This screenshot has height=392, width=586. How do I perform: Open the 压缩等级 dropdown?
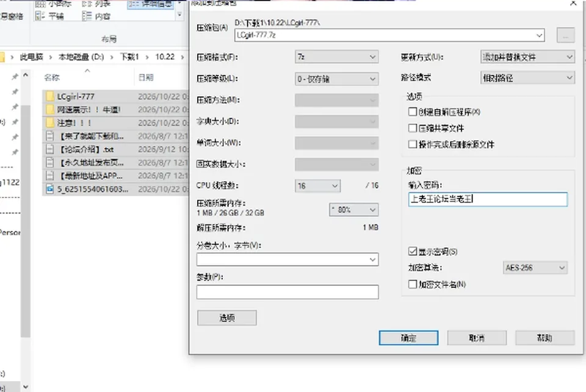tap(336, 79)
